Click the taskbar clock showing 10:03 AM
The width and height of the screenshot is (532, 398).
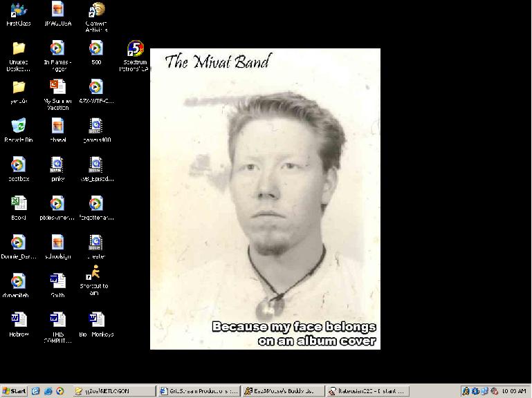coord(513,391)
